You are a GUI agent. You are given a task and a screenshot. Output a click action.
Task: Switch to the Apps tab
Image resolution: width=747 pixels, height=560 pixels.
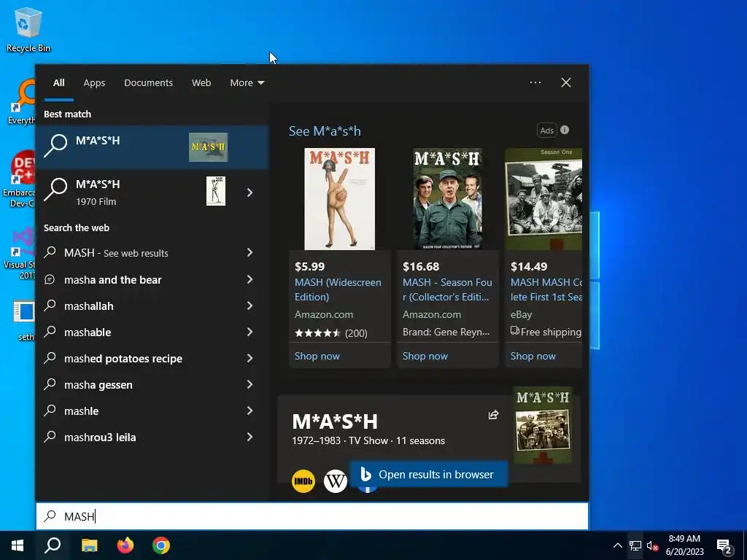[94, 82]
